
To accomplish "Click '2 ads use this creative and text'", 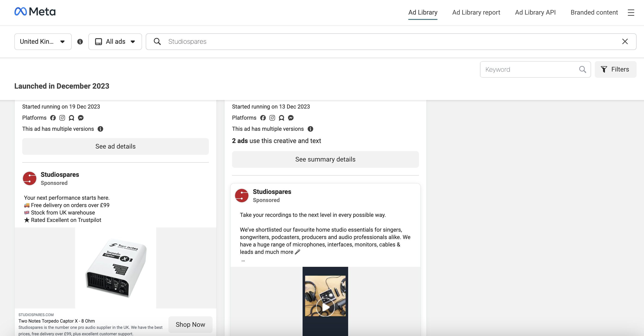I will click(x=276, y=141).
